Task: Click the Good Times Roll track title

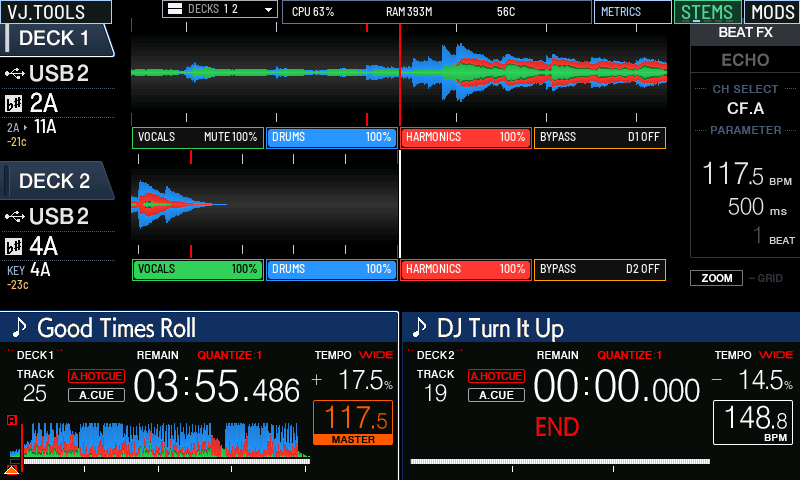Action: (x=116, y=328)
